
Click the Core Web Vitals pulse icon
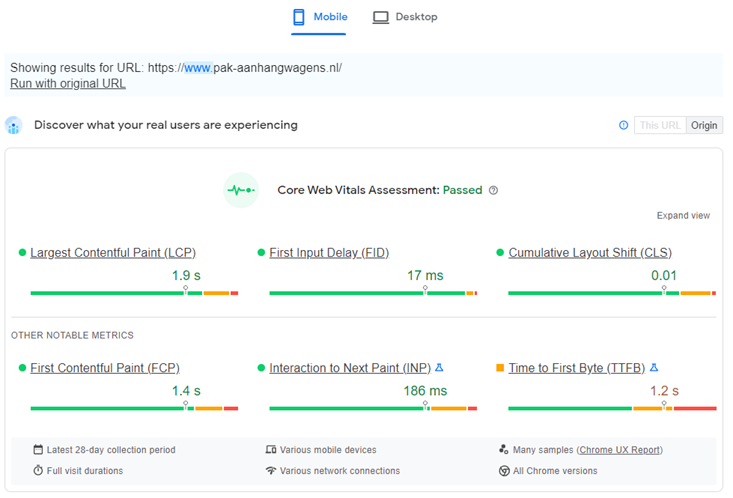point(241,190)
